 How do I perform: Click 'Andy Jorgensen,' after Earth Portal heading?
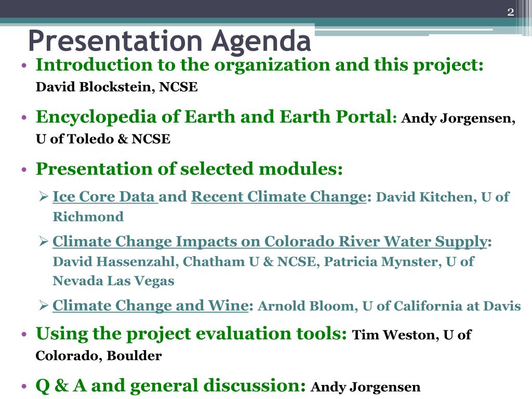(458, 118)
